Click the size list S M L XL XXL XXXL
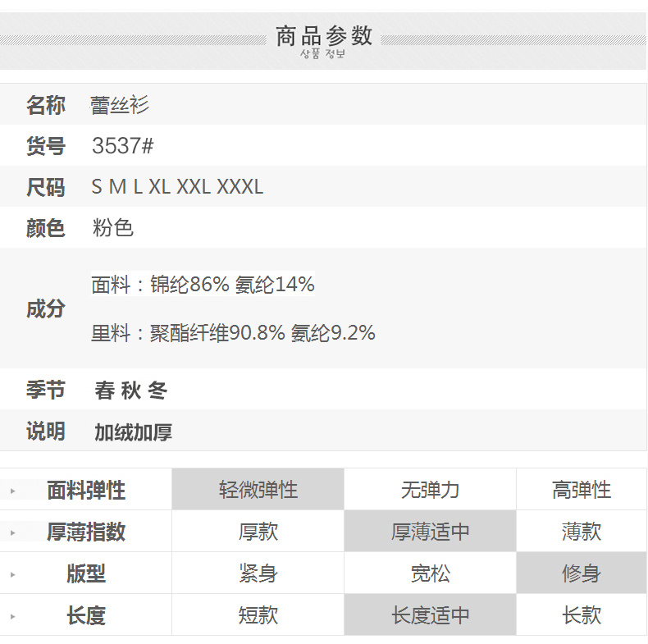The image size is (648, 644). click(x=177, y=187)
